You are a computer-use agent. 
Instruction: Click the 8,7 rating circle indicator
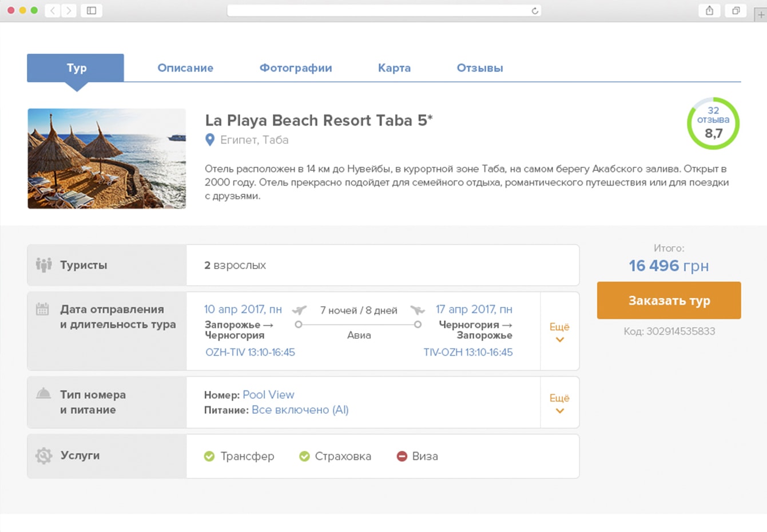tap(713, 123)
